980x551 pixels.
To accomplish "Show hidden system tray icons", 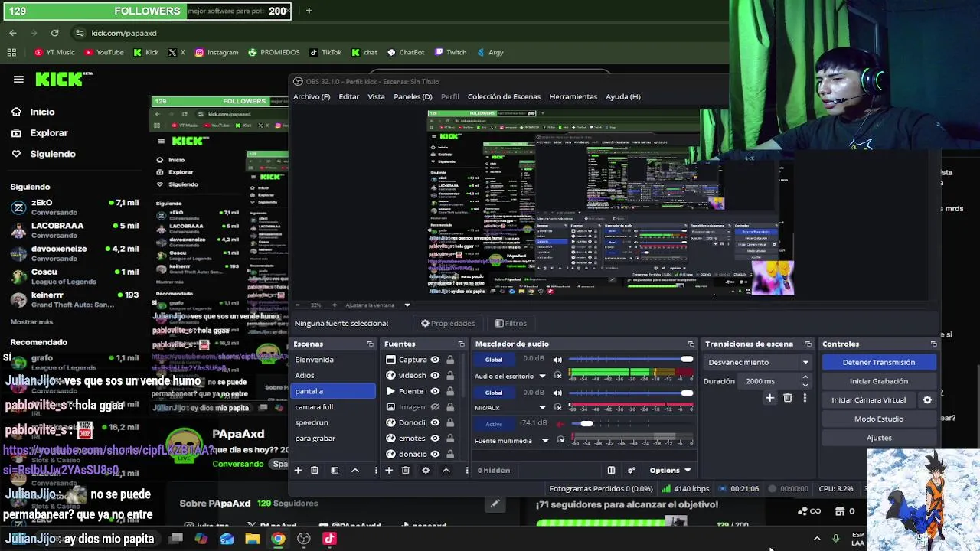I will point(817,538).
